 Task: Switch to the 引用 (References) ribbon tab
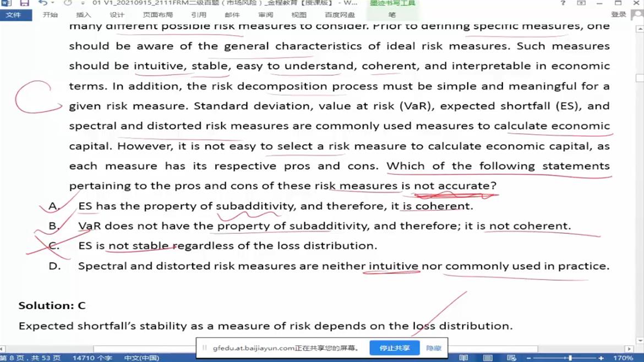click(x=199, y=15)
